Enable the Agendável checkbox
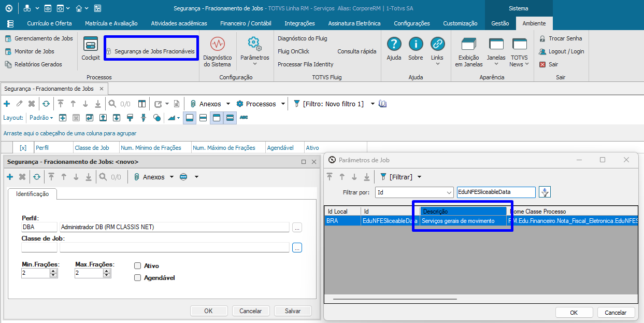Viewport: 644px width, 323px height. [x=137, y=277]
